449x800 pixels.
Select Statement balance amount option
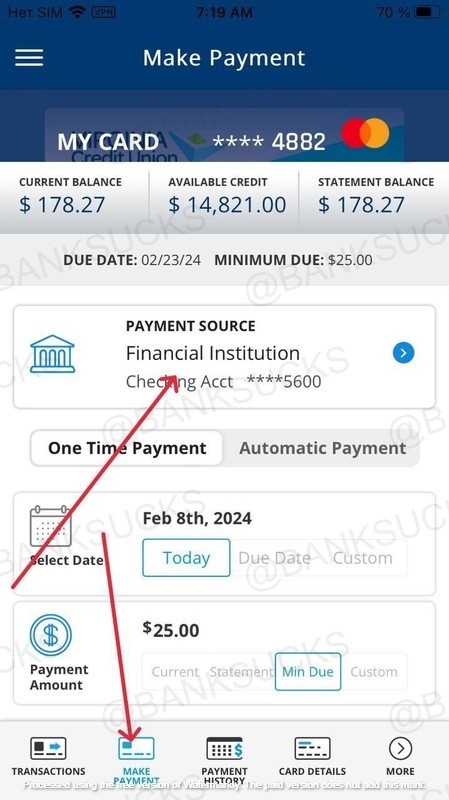point(241,671)
